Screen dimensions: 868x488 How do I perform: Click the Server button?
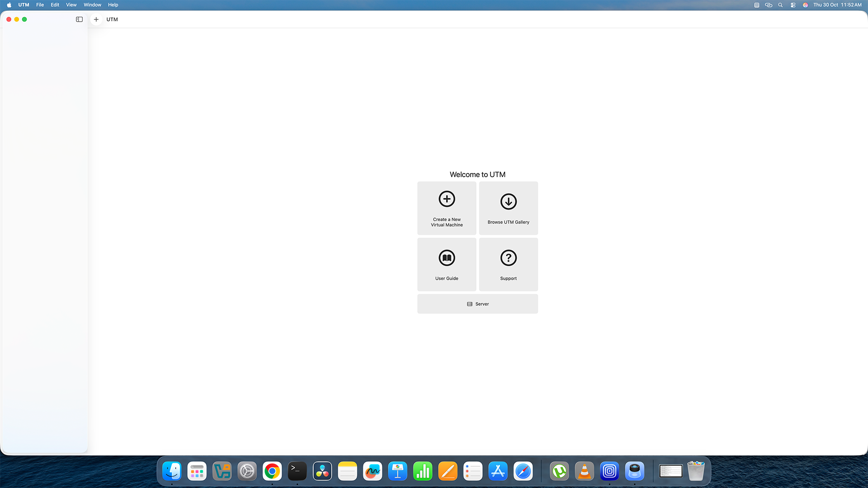pyautogui.click(x=477, y=304)
